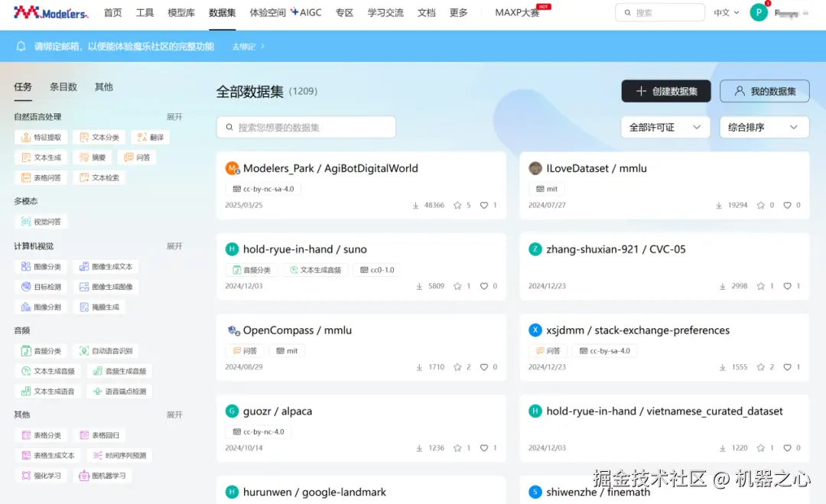Select the 音频生成音频 tag
The width and height of the screenshot is (826, 504).
pyautogui.click(x=119, y=371)
